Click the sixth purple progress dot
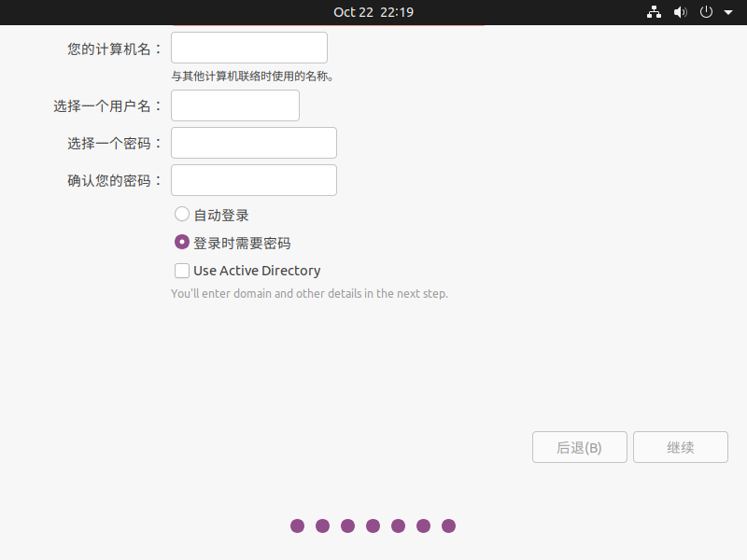The height and width of the screenshot is (560, 747). 424,525
